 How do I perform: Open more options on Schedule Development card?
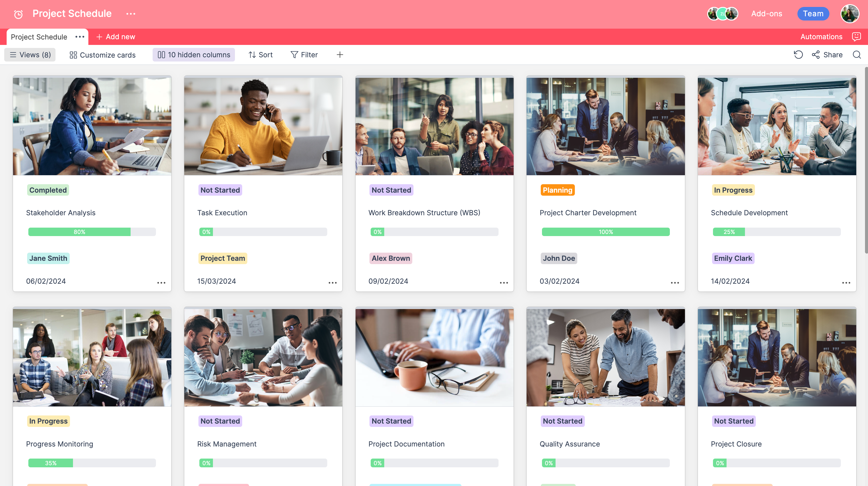(846, 282)
